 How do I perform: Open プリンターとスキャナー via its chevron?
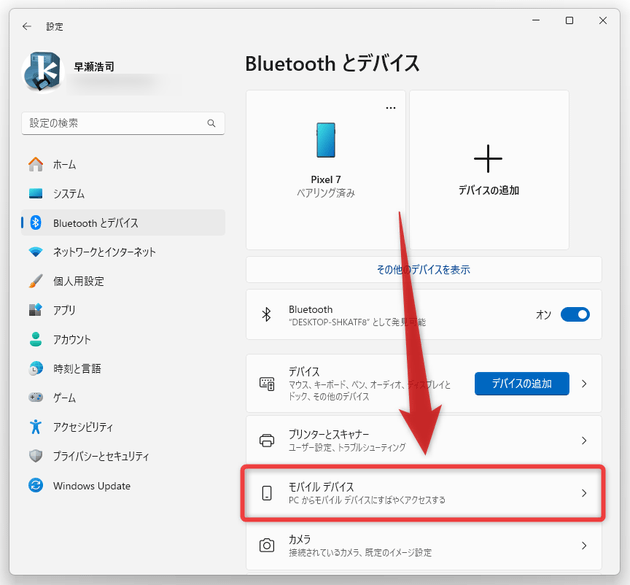pyautogui.click(x=584, y=440)
